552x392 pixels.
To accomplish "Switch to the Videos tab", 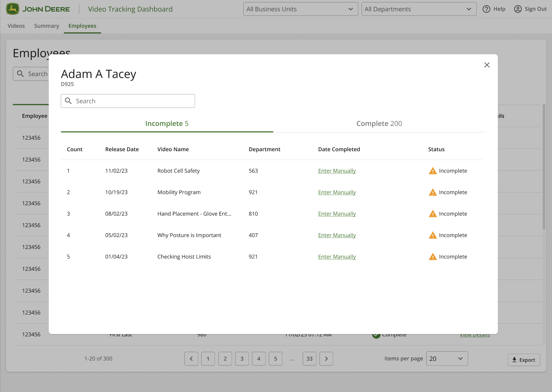I will (16, 26).
